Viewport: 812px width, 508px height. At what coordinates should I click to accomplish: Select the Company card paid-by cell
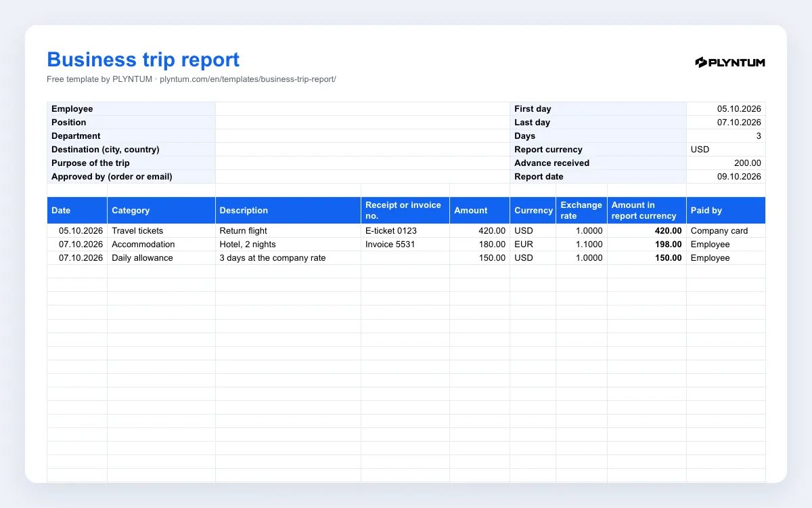click(726, 231)
